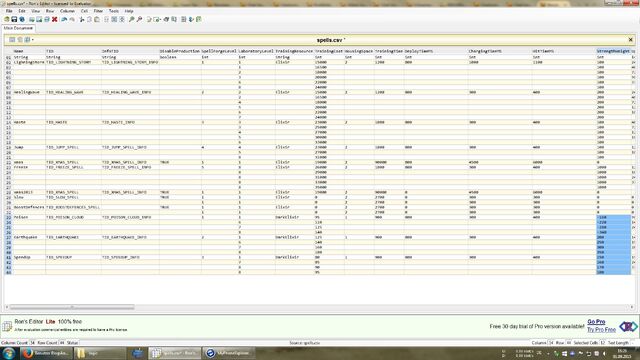This screenshot has height=360, width=640.
Task: Click the Firefox taskbar button
Action: click(x=46, y=353)
